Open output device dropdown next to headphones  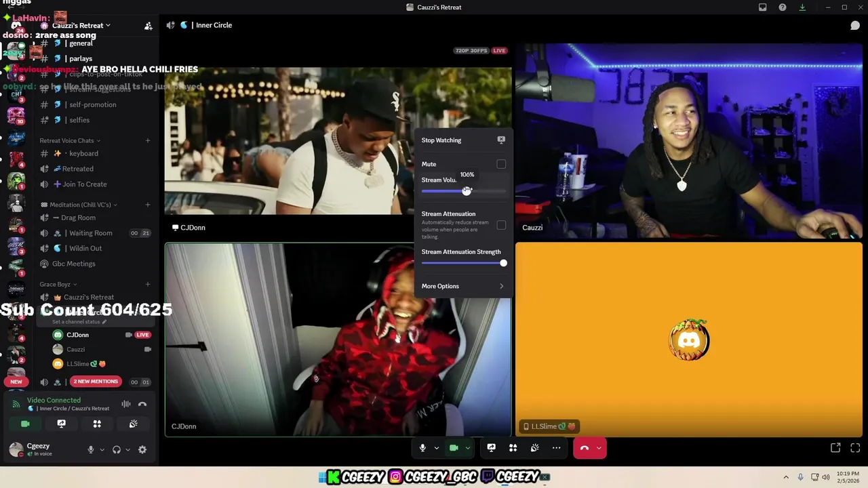(x=127, y=449)
